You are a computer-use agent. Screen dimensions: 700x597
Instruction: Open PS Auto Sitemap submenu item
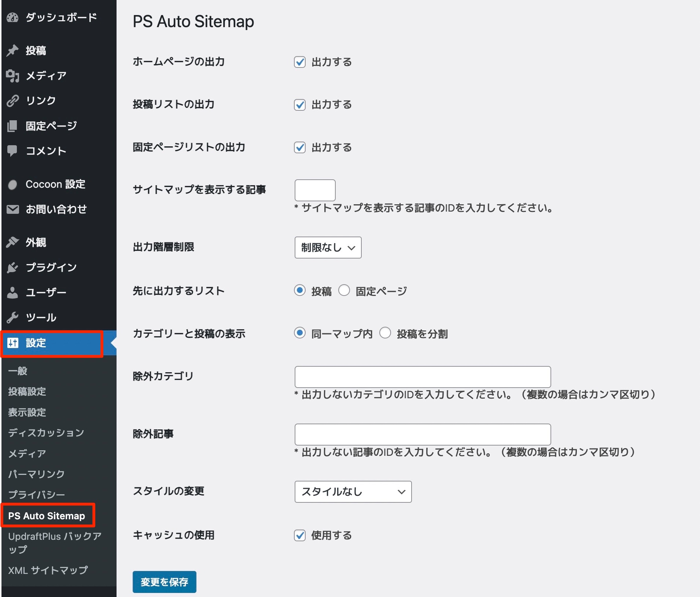(x=47, y=516)
